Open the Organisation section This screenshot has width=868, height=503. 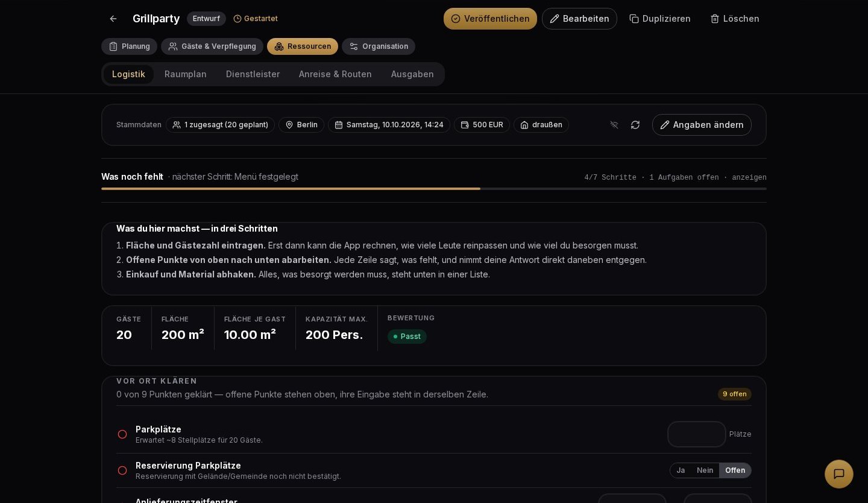click(x=379, y=46)
